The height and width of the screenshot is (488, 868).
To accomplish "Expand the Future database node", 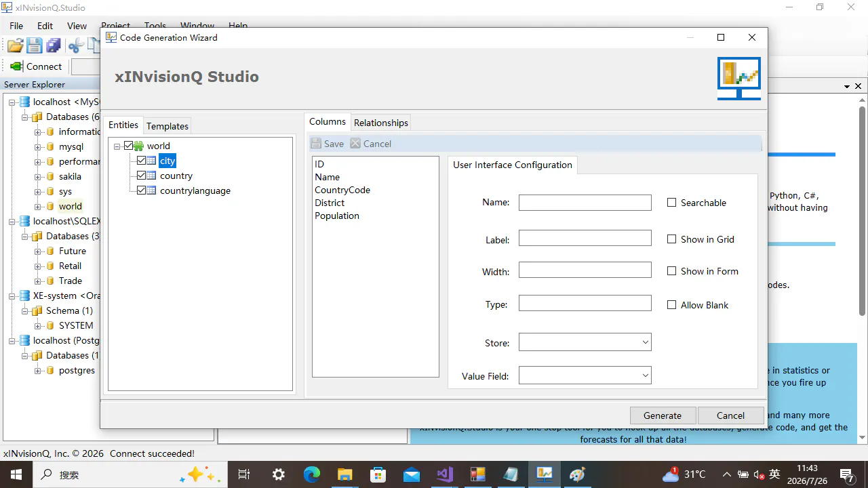I will pos(38,251).
